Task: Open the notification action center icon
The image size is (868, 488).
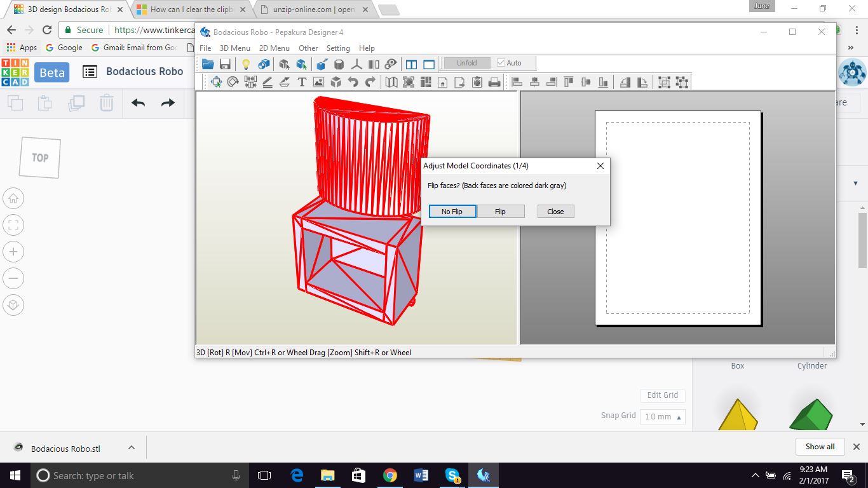Action: click(848, 475)
